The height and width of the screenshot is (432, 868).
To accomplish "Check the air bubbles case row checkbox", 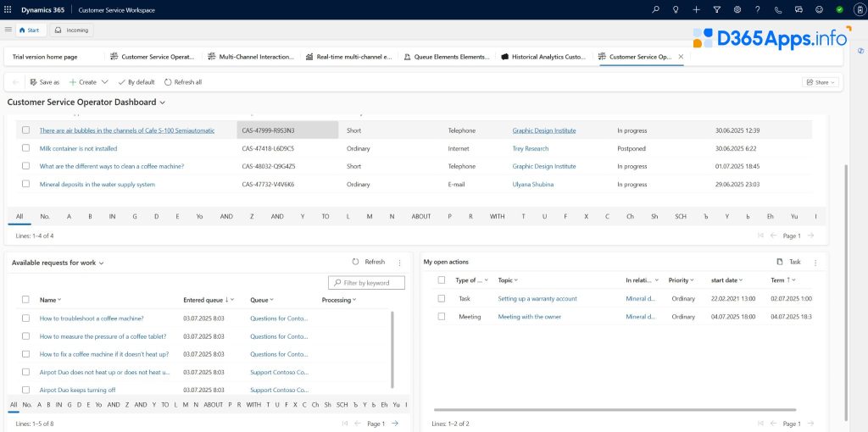I will tap(26, 130).
